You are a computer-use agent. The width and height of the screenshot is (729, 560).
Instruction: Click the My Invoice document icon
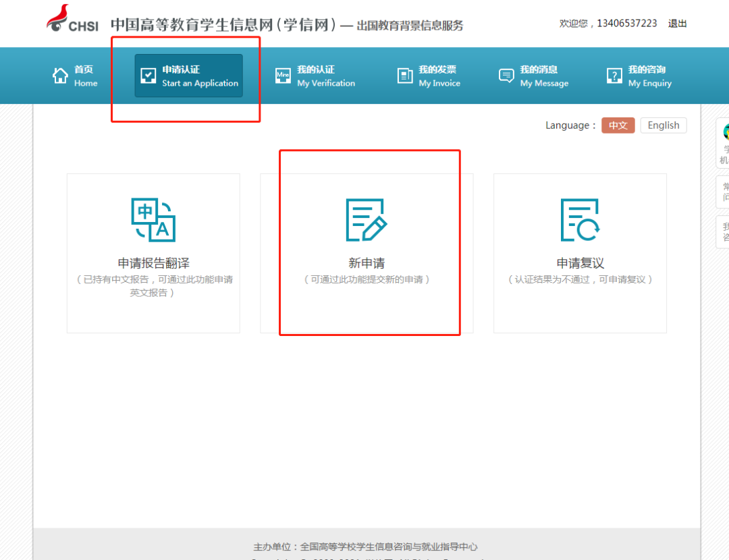point(405,76)
